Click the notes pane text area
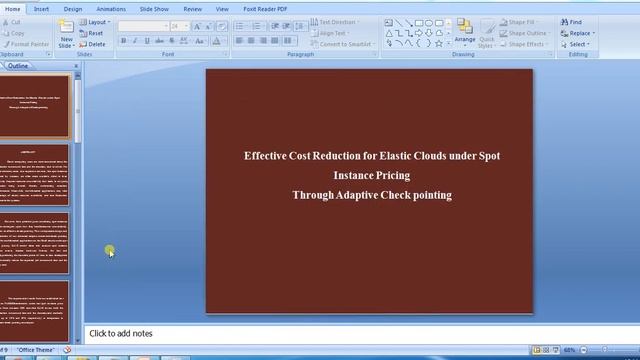 click(362, 333)
